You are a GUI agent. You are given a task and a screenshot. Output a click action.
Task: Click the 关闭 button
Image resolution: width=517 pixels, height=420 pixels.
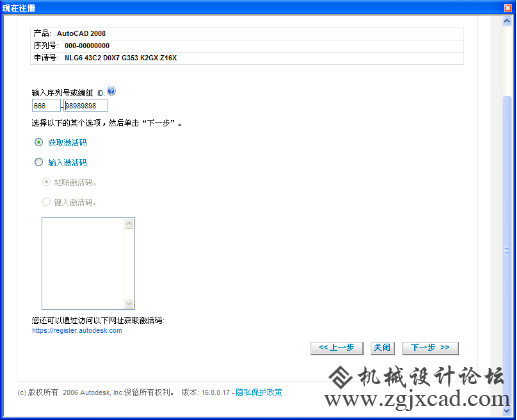point(382,348)
